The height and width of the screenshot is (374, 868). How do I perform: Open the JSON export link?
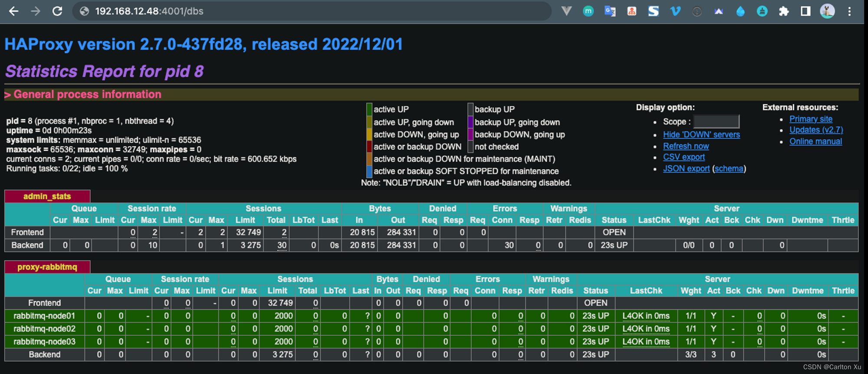tap(686, 169)
